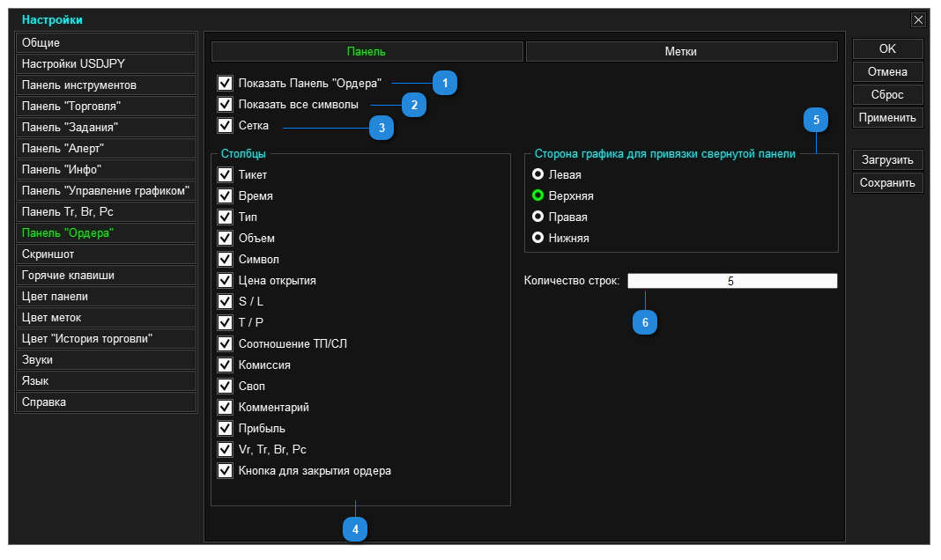The height and width of the screenshot is (560, 941).
Task: Disable the S / L column
Action: [x=225, y=302]
